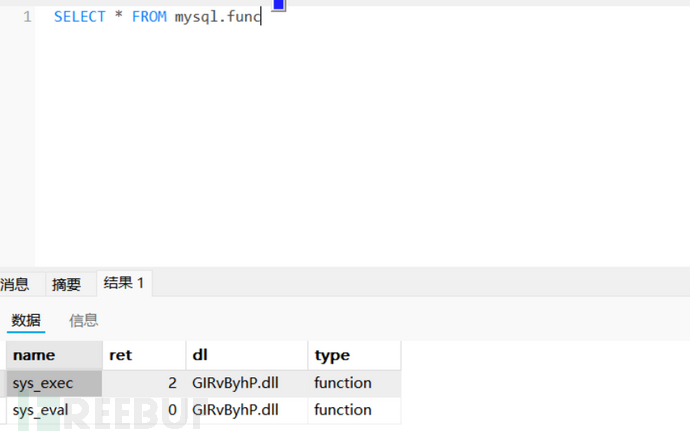Click the ret column header

point(144,355)
